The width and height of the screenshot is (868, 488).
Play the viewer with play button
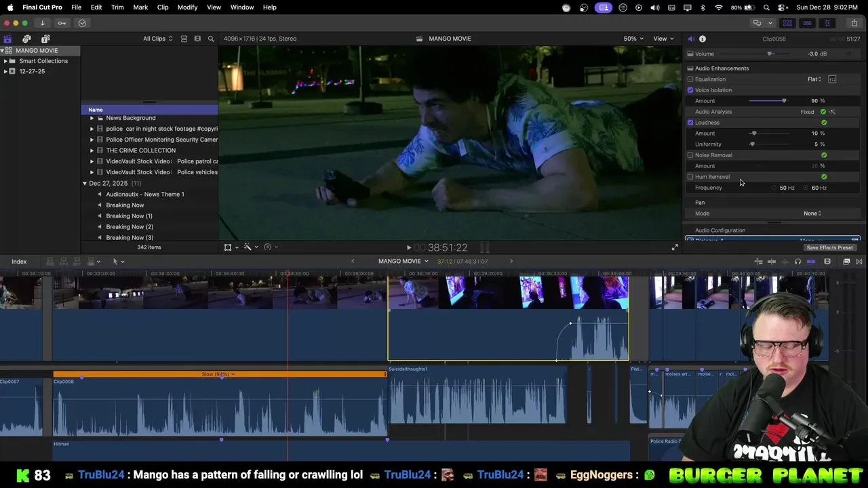click(408, 248)
